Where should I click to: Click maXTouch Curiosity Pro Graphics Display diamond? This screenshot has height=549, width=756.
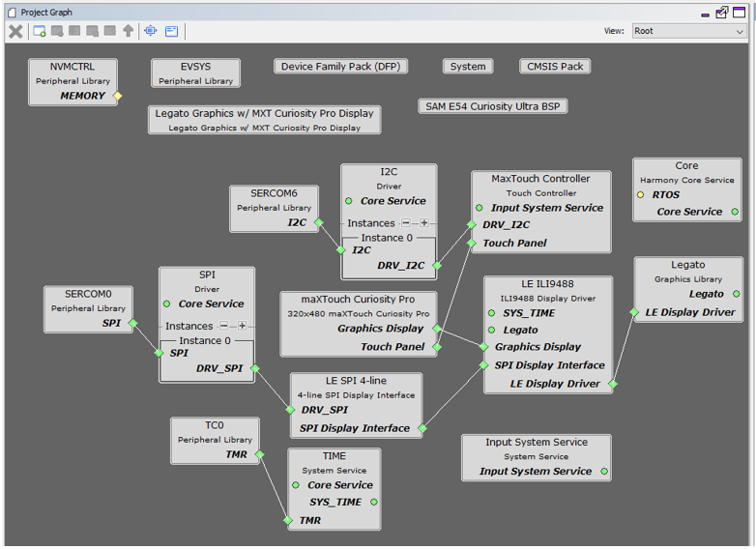(437, 329)
